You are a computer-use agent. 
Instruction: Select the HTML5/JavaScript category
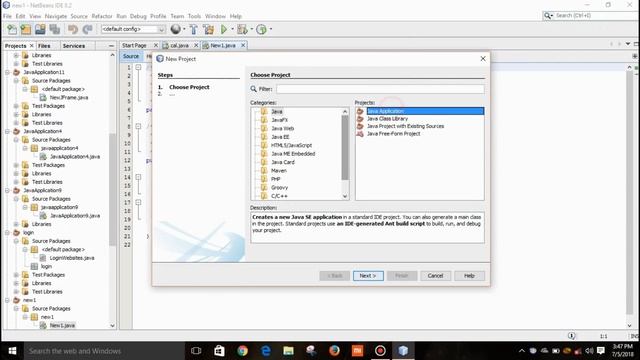291,145
